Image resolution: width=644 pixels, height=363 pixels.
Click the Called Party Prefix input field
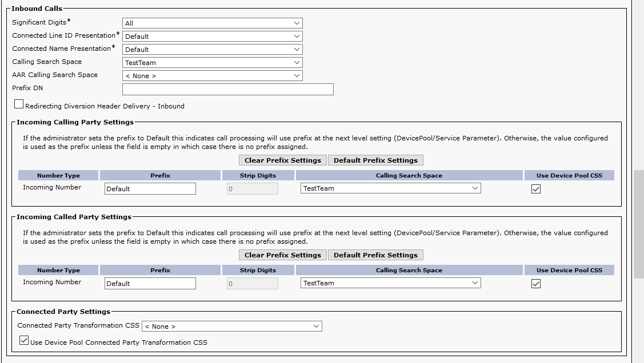pos(150,283)
